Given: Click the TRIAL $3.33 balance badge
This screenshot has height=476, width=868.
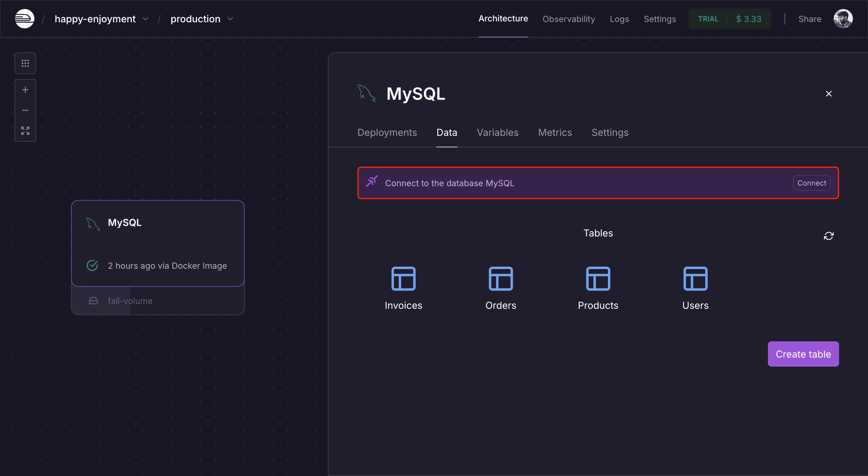Looking at the screenshot, I should point(729,19).
